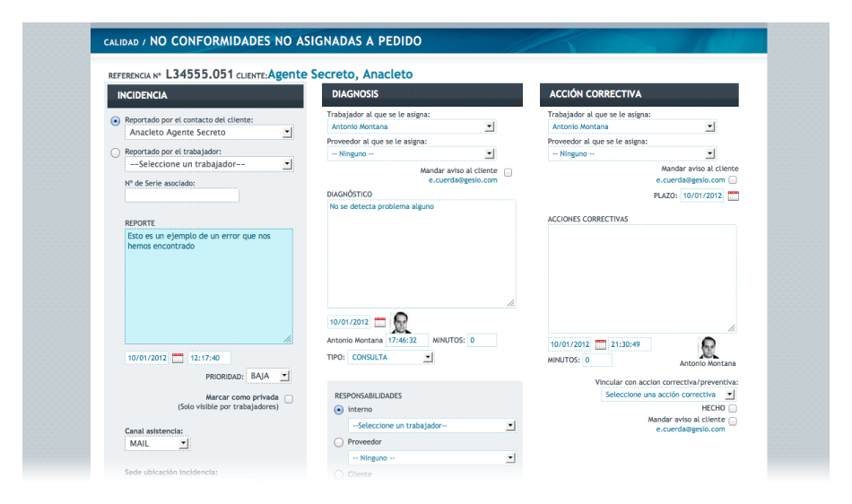Click Antonio Montana's photo in the Acción Correctiva panel

[x=708, y=348]
